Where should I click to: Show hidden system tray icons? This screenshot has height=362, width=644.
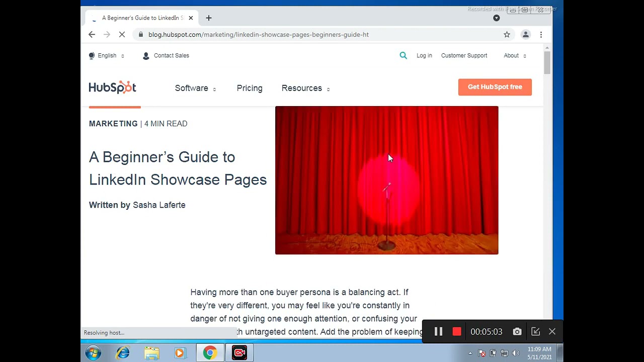(470, 353)
